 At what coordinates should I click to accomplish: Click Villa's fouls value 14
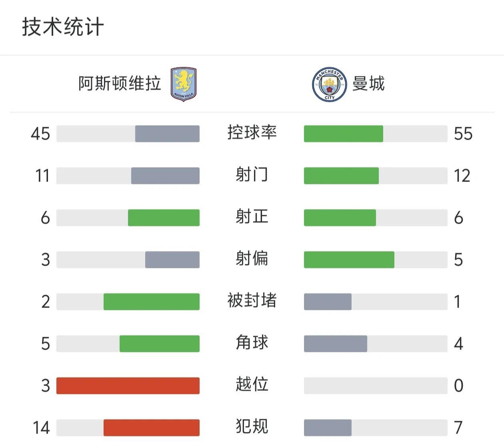(x=41, y=428)
